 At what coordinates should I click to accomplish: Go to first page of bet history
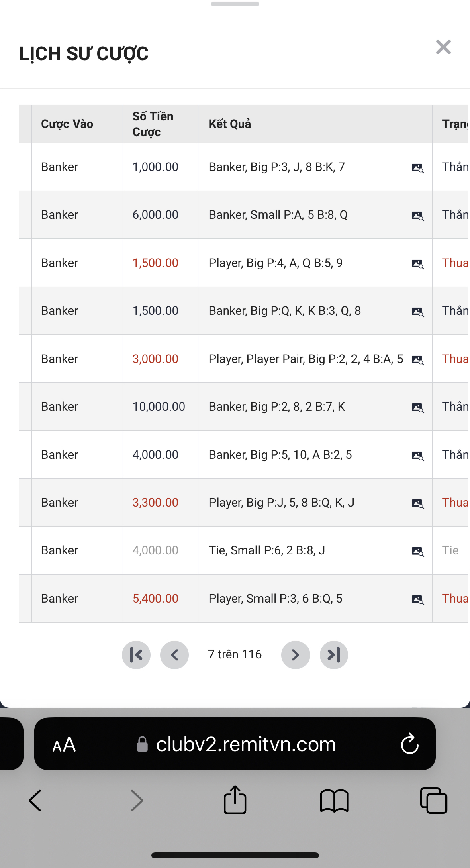point(136,655)
